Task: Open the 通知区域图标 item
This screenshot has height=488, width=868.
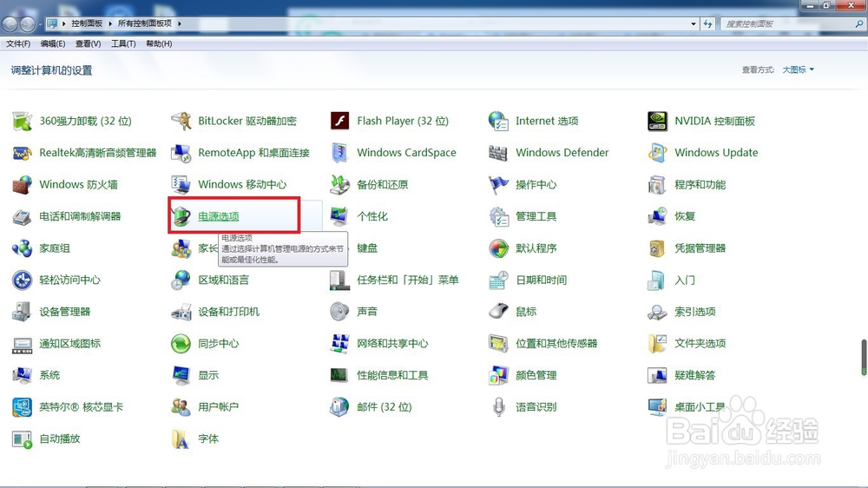Action: (56, 344)
